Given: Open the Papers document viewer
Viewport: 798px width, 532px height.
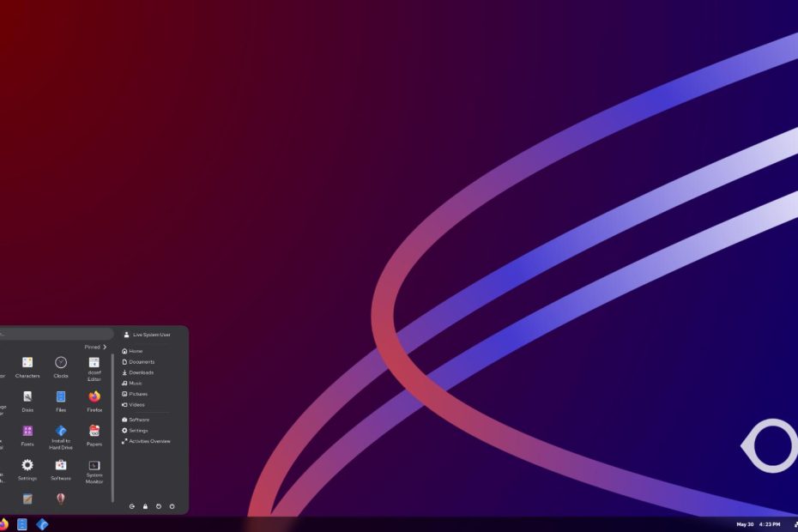Looking at the screenshot, I should [x=94, y=435].
